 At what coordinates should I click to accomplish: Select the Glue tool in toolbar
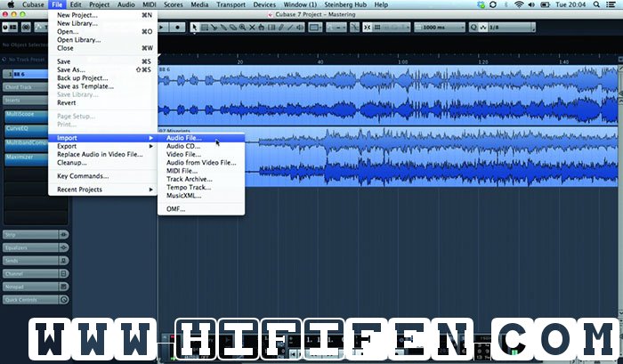[223, 28]
